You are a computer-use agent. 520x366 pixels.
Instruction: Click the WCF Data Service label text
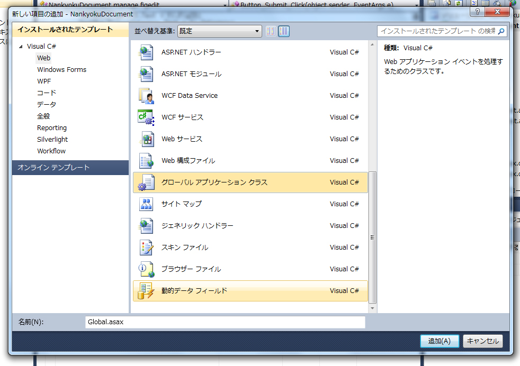tap(190, 96)
